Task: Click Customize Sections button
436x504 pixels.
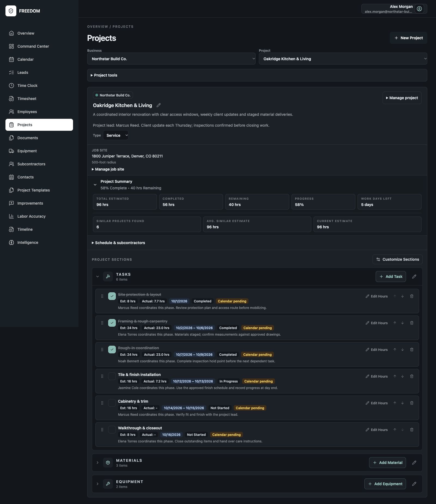Action: tap(397, 259)
